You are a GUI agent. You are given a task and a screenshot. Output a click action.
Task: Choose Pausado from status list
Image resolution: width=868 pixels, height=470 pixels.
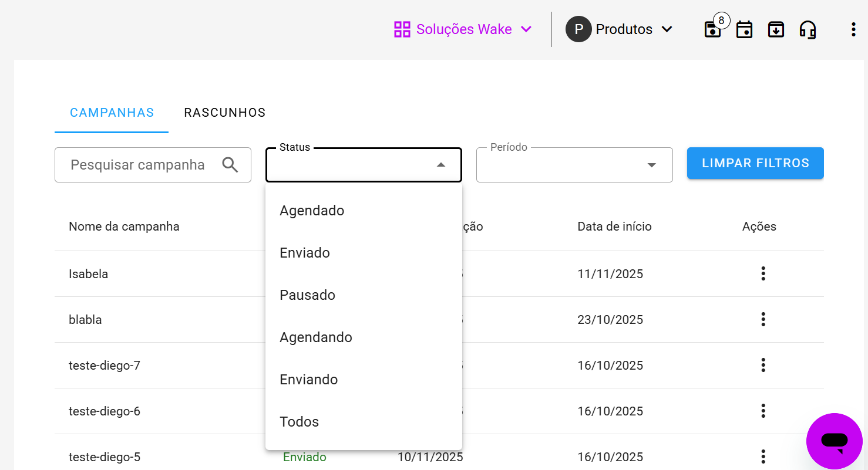tap(307, 295)
